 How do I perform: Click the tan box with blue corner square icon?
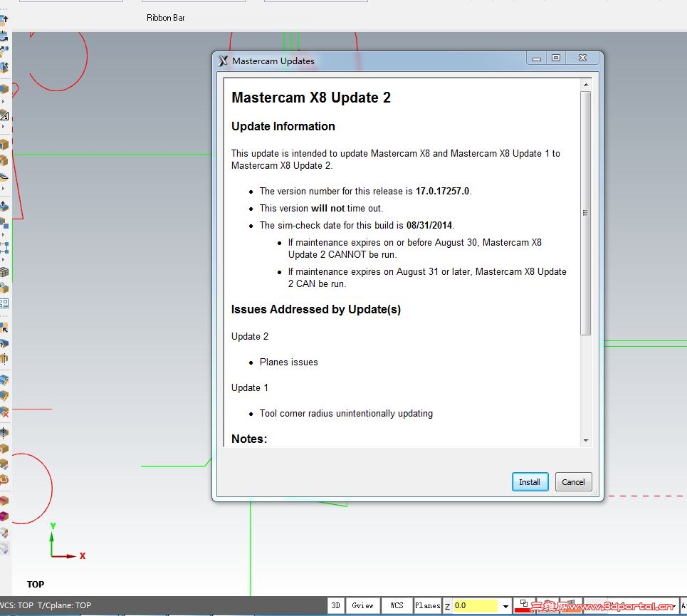point(4,223)
